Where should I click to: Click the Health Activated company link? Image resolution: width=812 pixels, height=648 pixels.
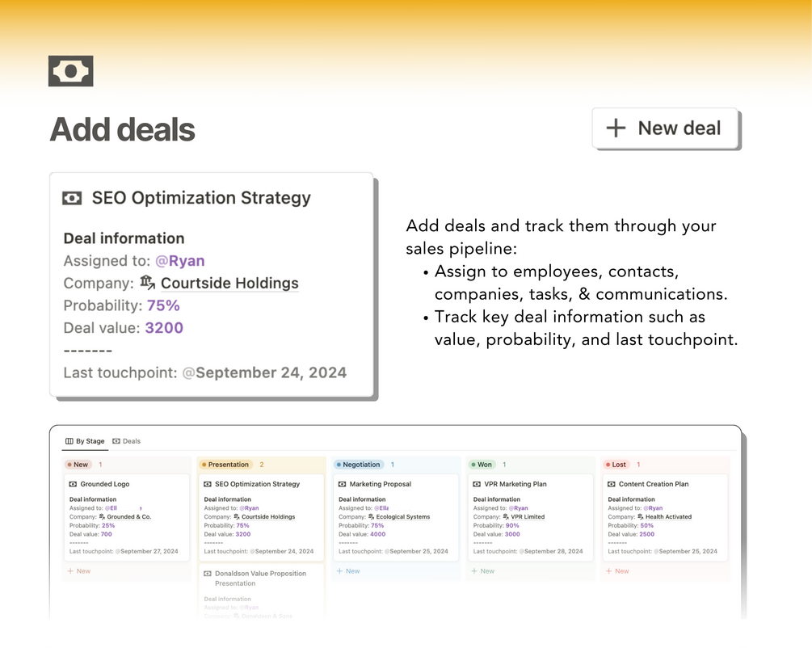[x=667, y=517]
